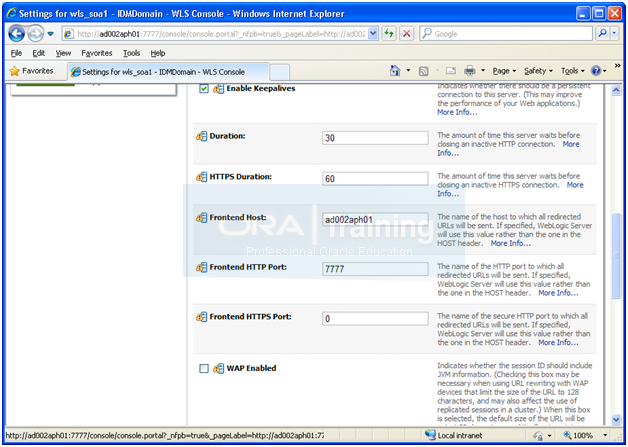Screen dimensions: 628x447
Task: Open the Page dropdown menu
Action: pyautogui.click(x=504, y=71)
